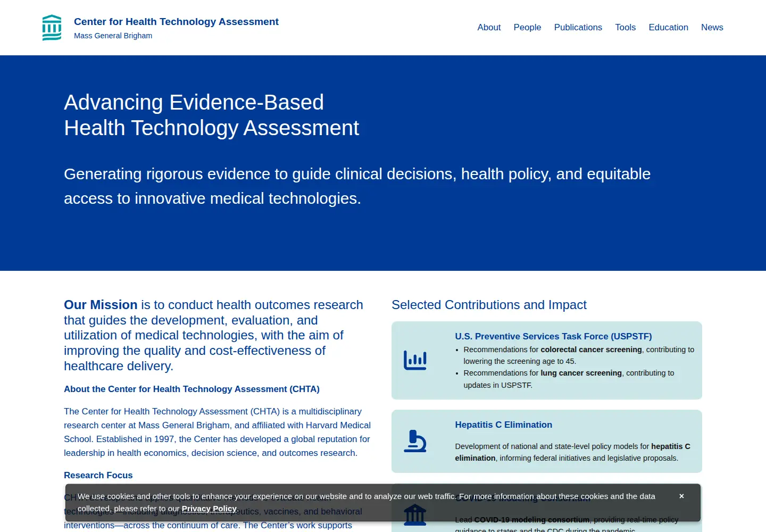This screenshot has height=532, width=766.
Task: Select the U.S. Preventive Services Task Force heading
Action: [x=553, y=336]
